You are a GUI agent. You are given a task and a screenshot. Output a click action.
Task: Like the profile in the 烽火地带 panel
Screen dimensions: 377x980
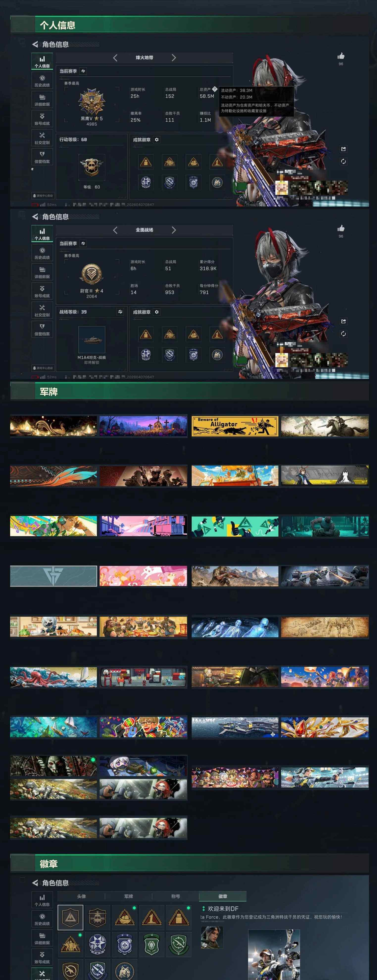[x=341, y=56]
